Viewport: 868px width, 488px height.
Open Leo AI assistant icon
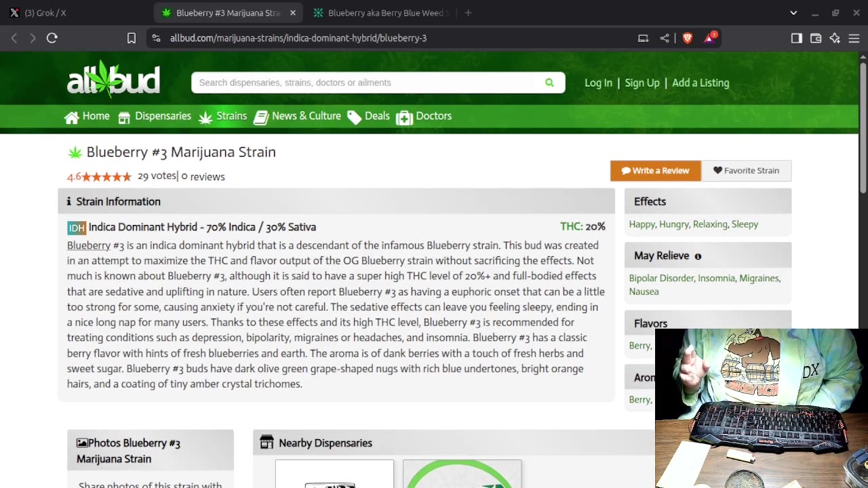(835, 39)
